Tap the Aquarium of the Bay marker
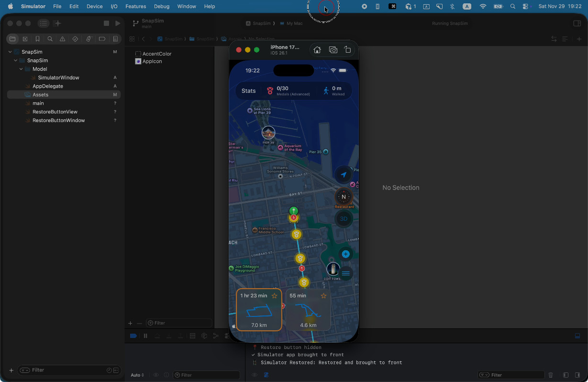Image resolution: width=588 pixels, height=382 pixels. click(x=280, y=147)
